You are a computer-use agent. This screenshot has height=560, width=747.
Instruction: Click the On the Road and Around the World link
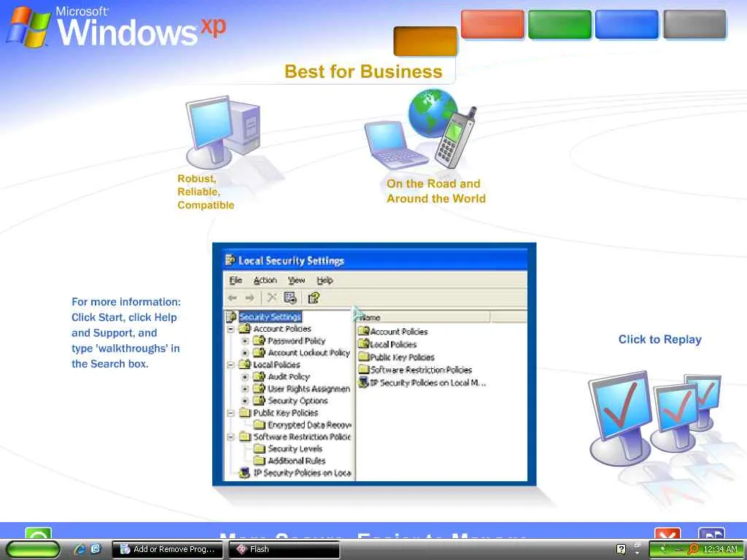coord(436,191)
